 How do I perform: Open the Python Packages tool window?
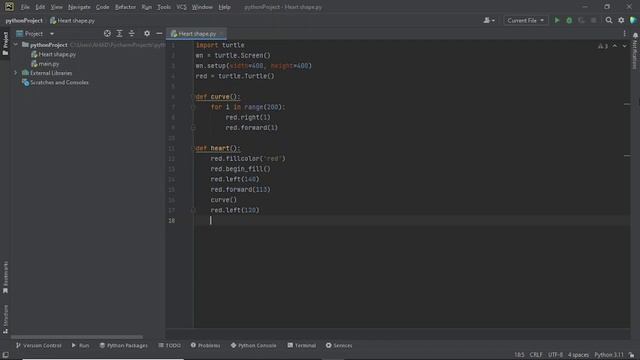[123, 345]
